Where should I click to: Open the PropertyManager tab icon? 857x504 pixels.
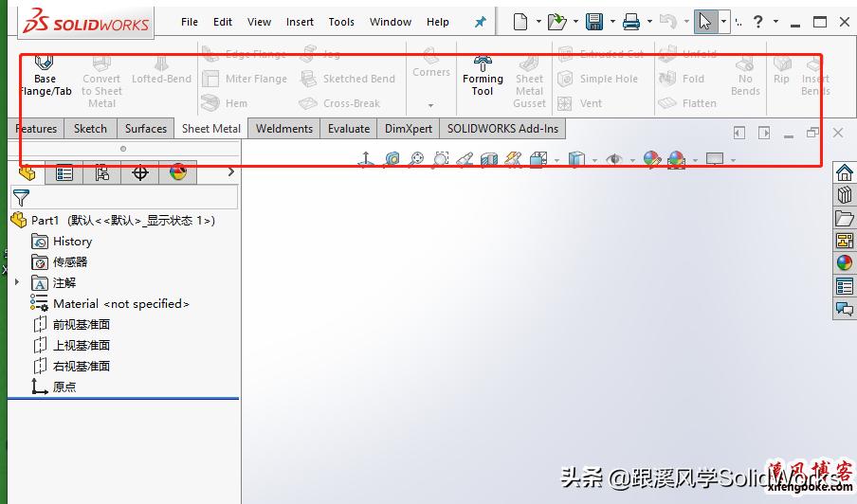(64, 173)
